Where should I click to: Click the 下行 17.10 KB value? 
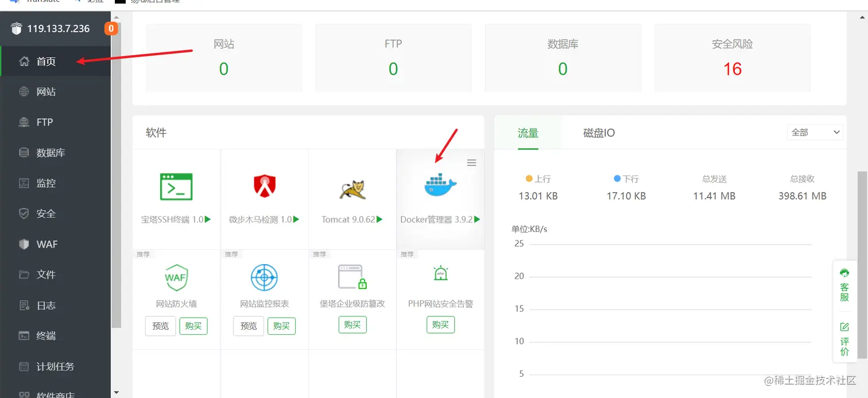coord(626,196)
